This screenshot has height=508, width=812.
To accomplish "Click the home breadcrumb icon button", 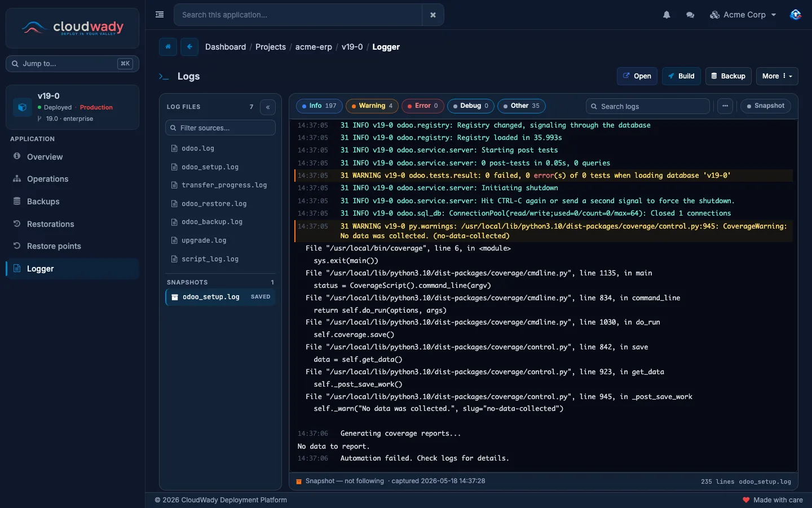I will pyautogui.click(x=168, y=47).
